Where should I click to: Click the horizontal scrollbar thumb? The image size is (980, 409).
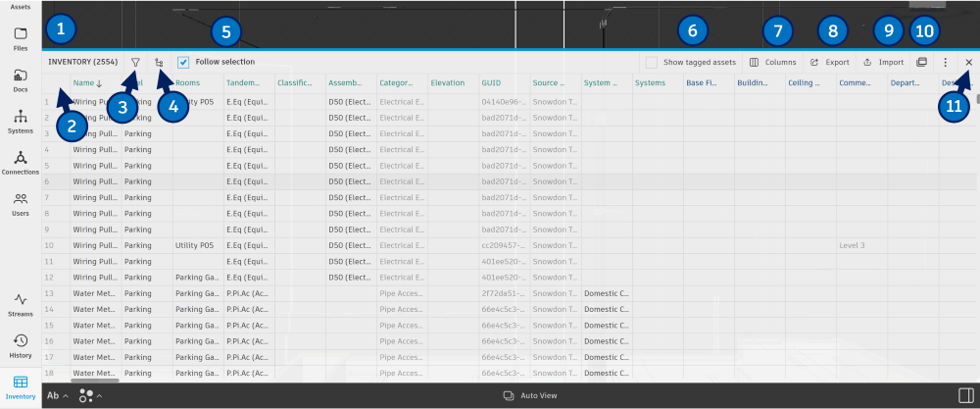click(95, 381)
